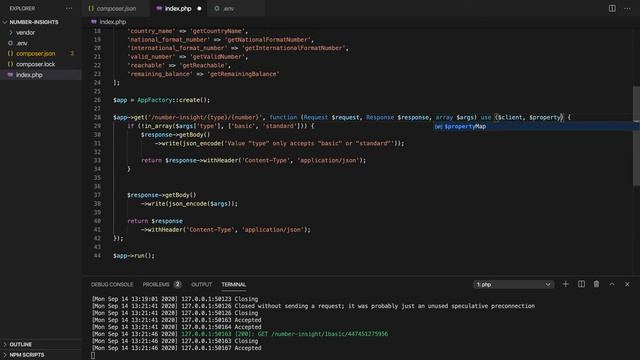Image resolution: width=640 pixels, height=360 pixels.
Task: Open the DEBUG CONSOLE panel tab
Action: pyautogui.click(x=112, y=284)
